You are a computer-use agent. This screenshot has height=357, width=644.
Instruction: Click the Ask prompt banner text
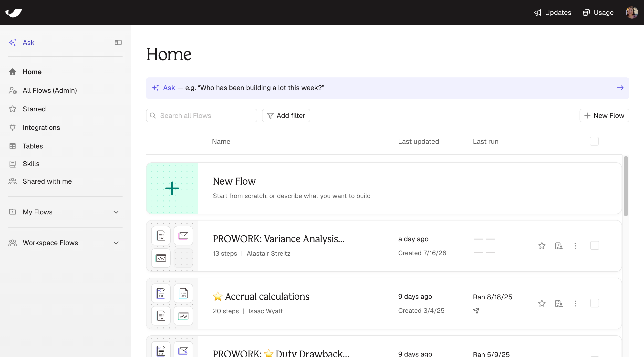244,88
